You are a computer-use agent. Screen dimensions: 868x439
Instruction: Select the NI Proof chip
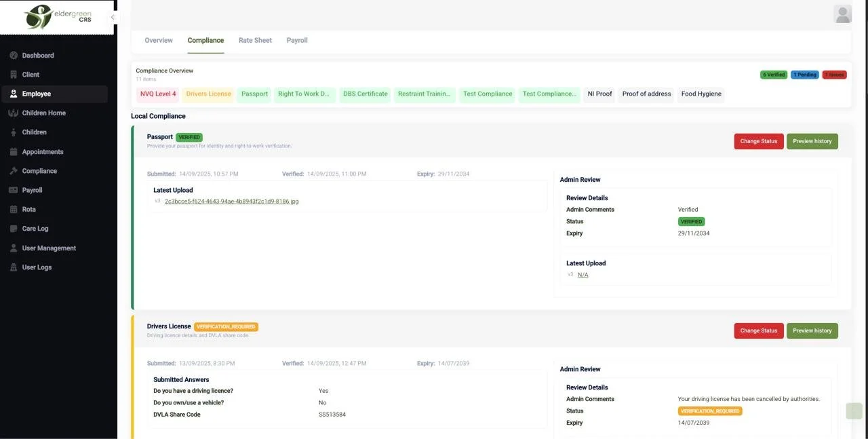(599, 94)
